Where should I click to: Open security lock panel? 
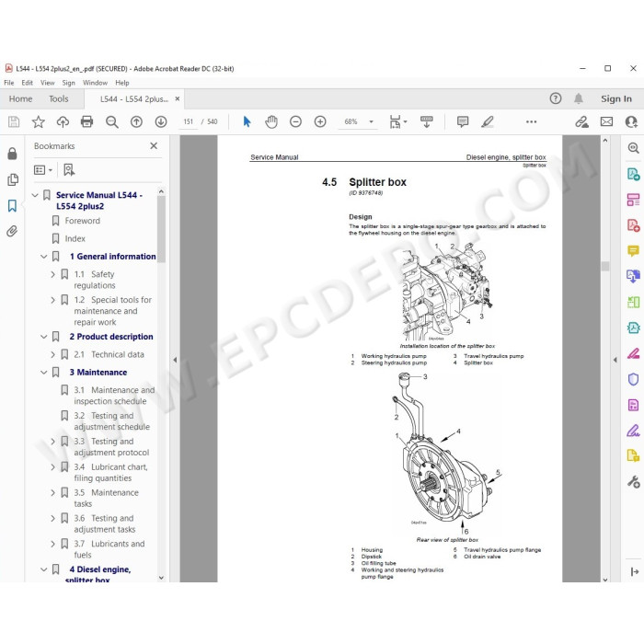[12, 154]
